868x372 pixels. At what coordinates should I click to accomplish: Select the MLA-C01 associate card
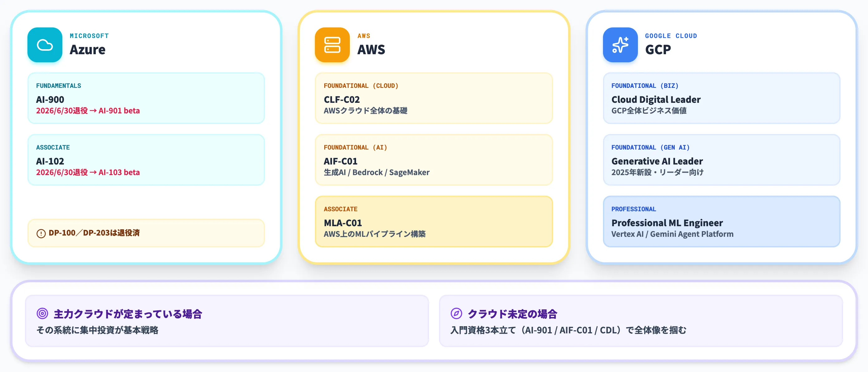click(x=434, y=221)
